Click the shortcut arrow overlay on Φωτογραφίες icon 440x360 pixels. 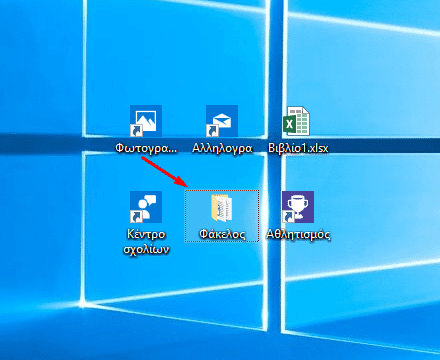pyautogui.click(x=136, y=130)
